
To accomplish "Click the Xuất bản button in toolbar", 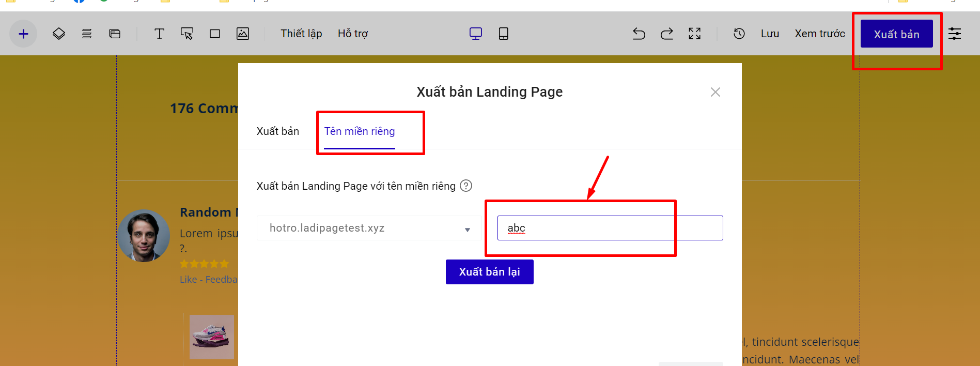I will coord(896,34).
